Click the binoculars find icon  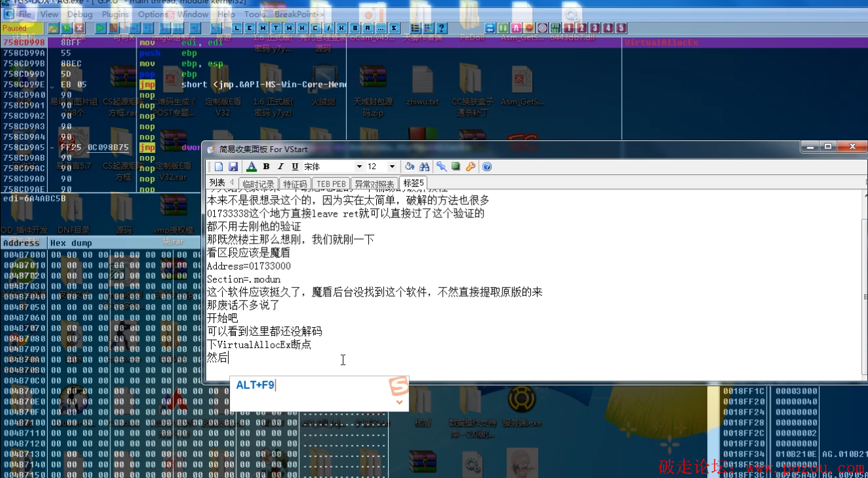(425, 167)
